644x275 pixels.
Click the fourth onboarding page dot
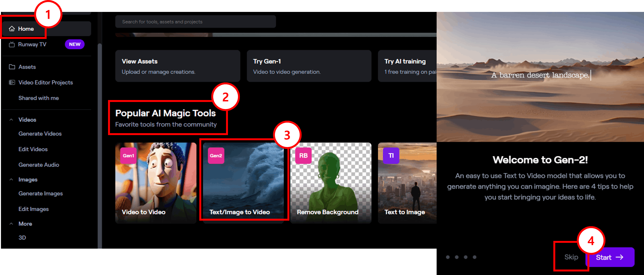pyautogui.click(x=475, y=257)
